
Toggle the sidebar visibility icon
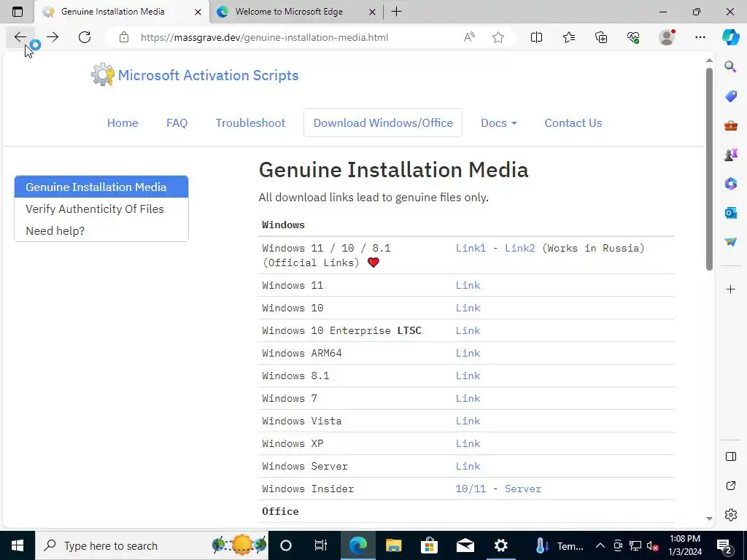point(730,456)
